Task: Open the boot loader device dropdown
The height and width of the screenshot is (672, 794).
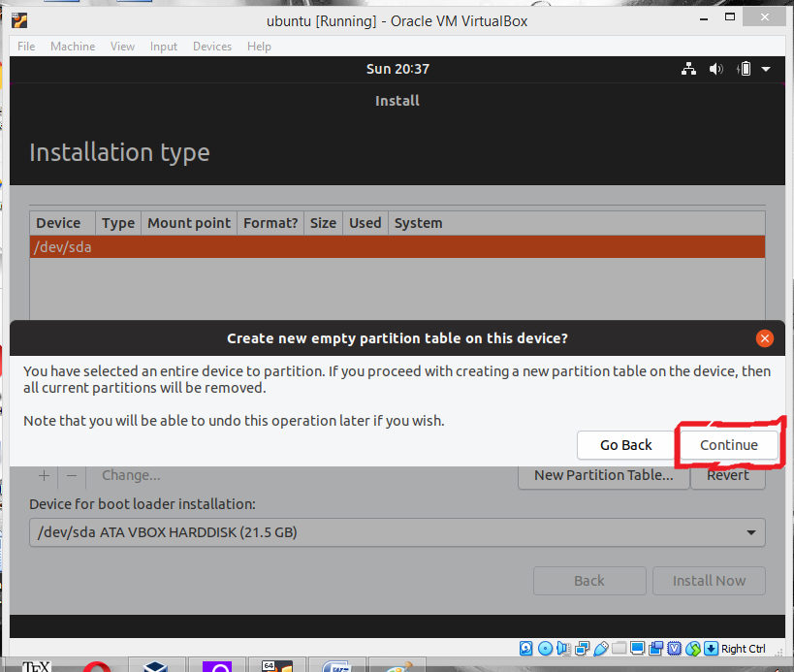Action: coord(397,532)
